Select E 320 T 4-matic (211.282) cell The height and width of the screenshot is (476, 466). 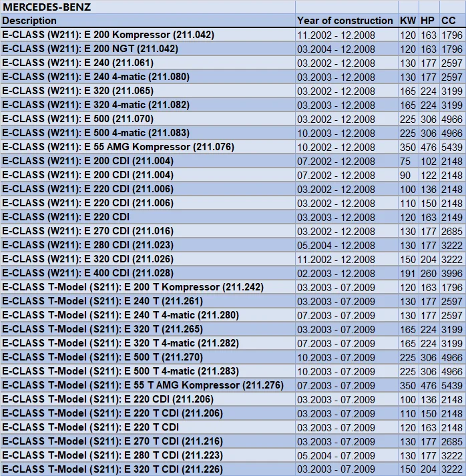[x=148, y=342]
